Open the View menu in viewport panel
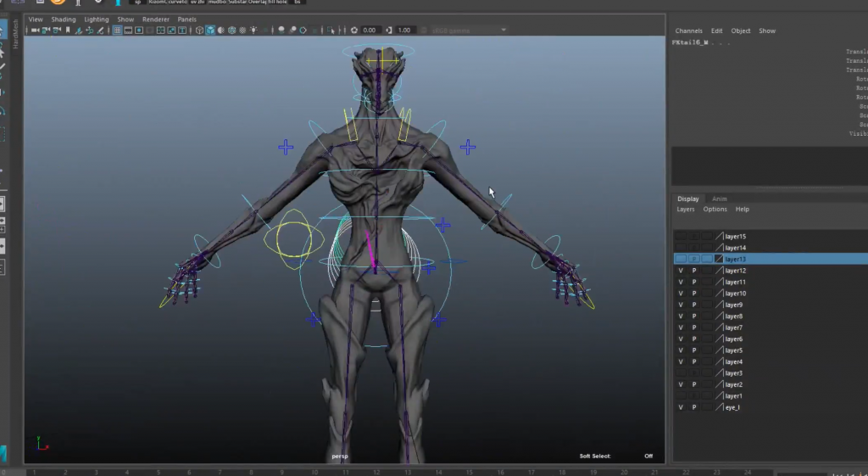 [36, 19]
